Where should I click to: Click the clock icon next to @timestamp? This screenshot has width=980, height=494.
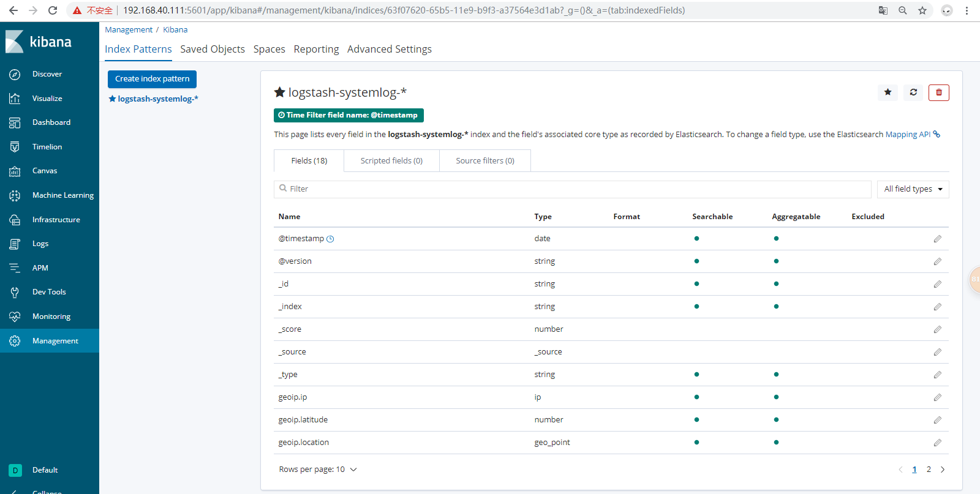point(330,239)
